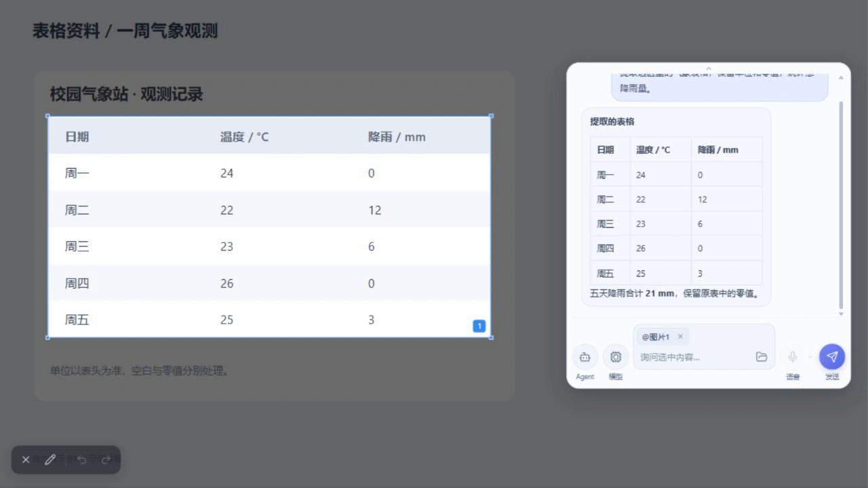Screen dimensions: 868x488
Task: Select the 周二 cell in the weather station table
Action: [x=77, y=210]
